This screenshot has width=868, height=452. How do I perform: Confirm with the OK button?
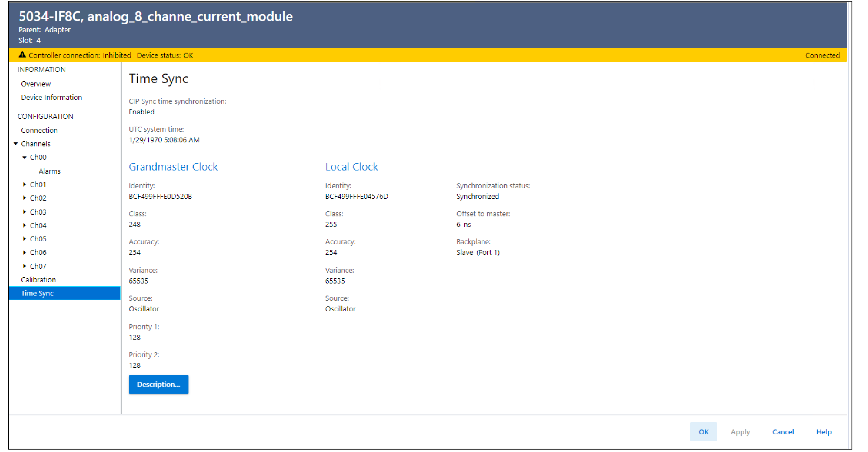704,432
